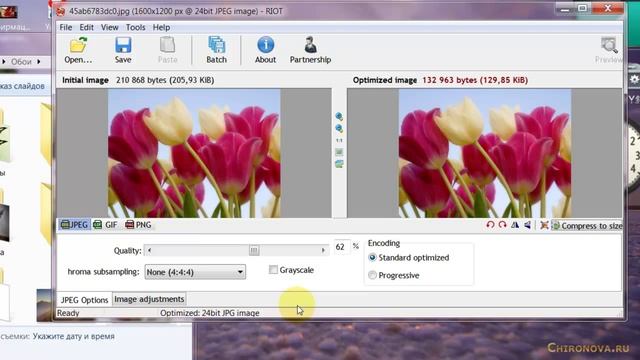Open the View menu

[x=109, y=27]
